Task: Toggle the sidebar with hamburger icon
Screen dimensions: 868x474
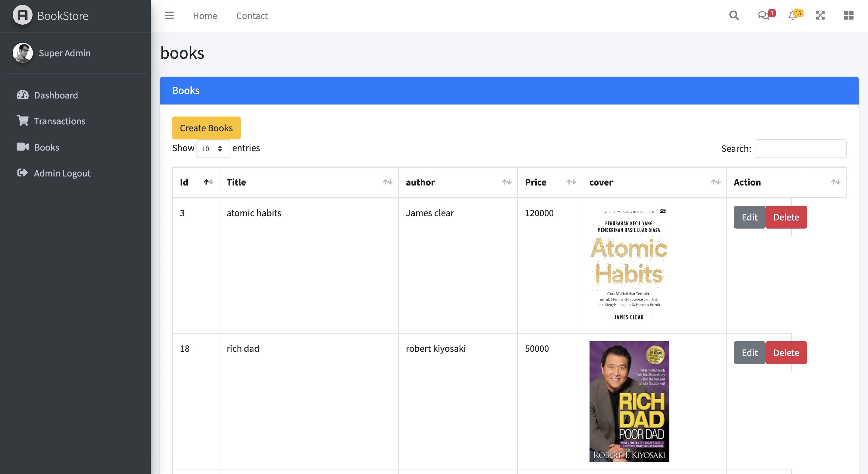Action: 169,15
